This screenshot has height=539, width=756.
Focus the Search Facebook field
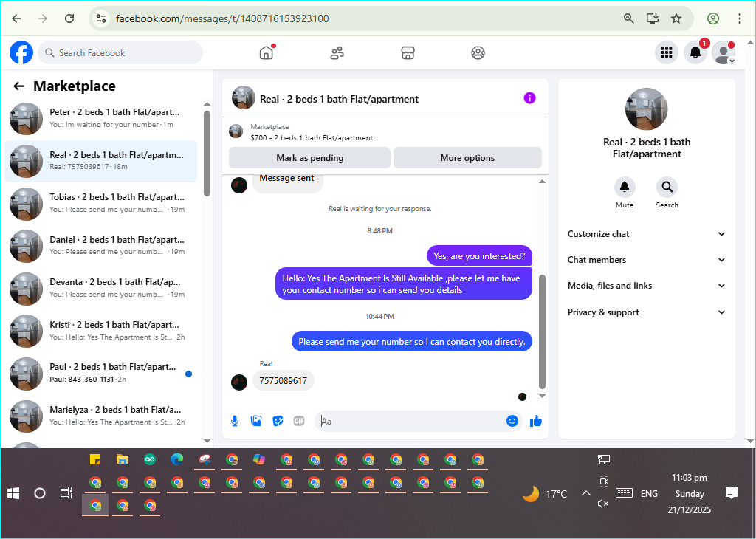[x=120, y=52]
